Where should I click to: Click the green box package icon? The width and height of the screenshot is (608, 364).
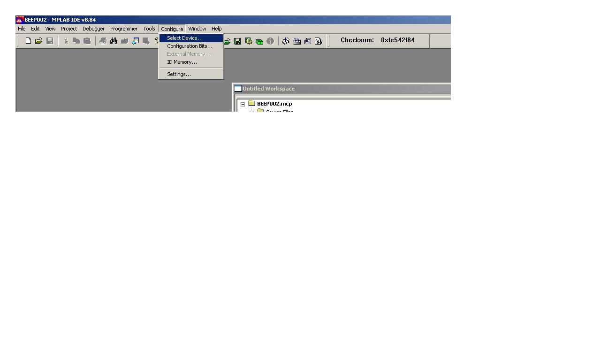coord(259,41)
